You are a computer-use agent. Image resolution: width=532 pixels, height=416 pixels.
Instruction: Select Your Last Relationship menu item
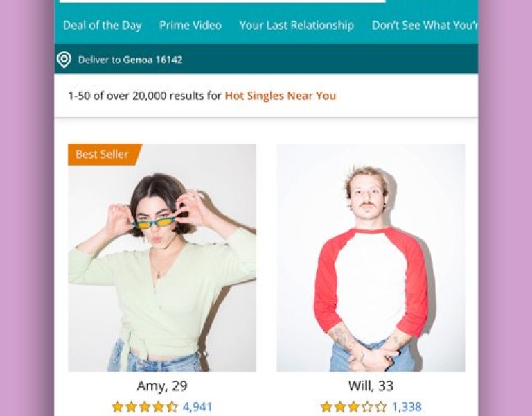(296, 26)
